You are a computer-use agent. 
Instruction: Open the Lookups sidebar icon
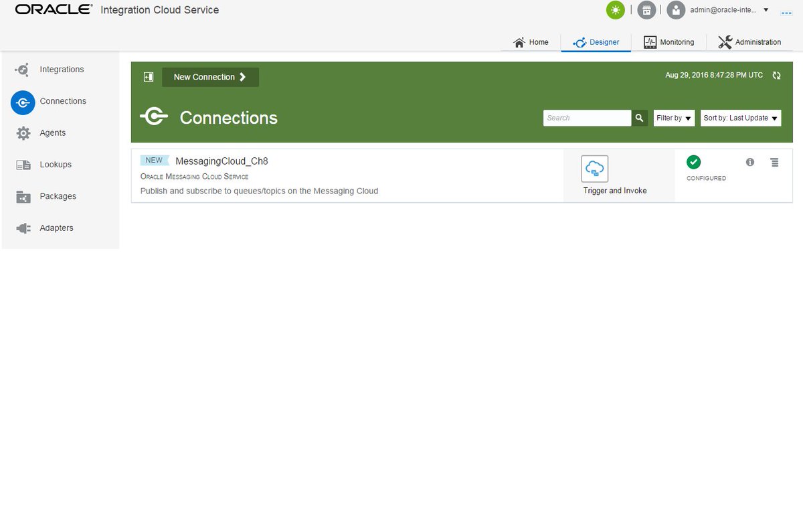point(23,165)
